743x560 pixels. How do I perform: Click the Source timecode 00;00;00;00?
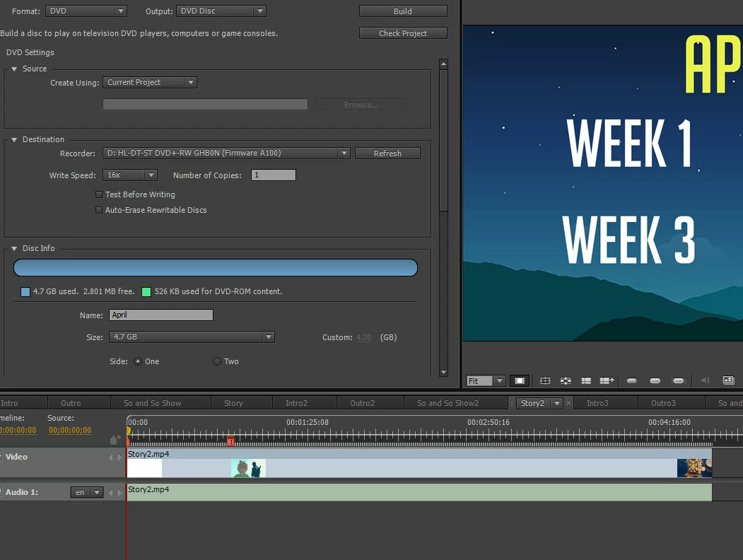[70, 430]
